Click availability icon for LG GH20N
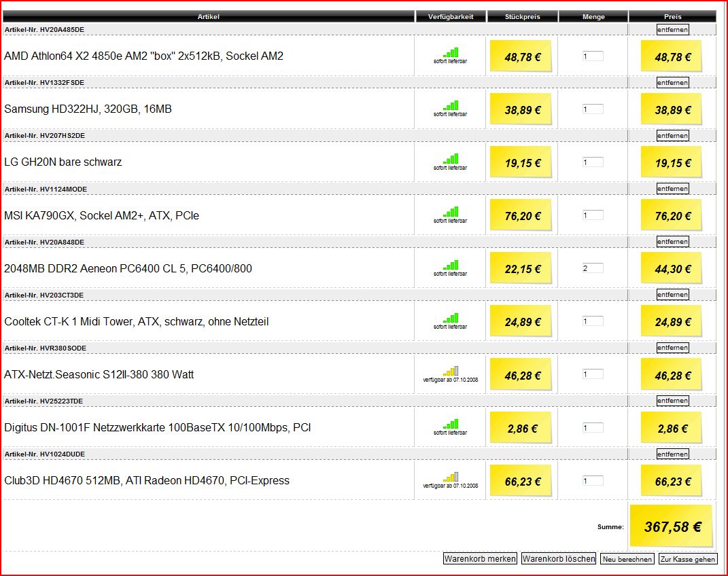This screenshot has width=728, height=576. (451, 159)
